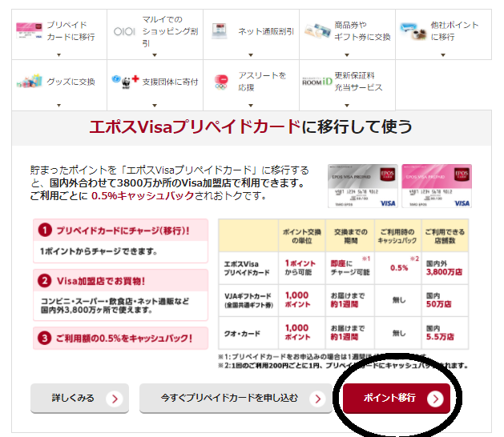Click arrow icon on 今すぐプリペイドカードを申し込む button

(x=317, y=399)
